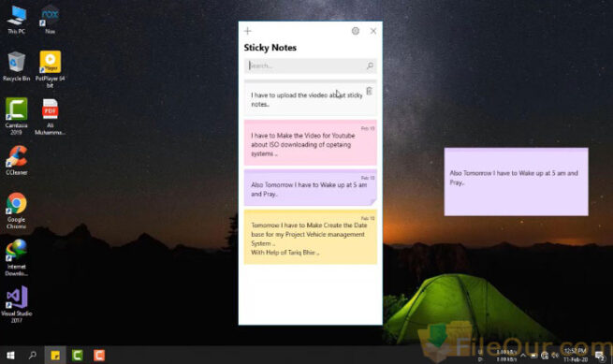The width and height of the screenshot is (613, 364).
Task: Click the search magnifier icon in Sticky Notes
Action: pyautogui.click(x=370, y=66)
